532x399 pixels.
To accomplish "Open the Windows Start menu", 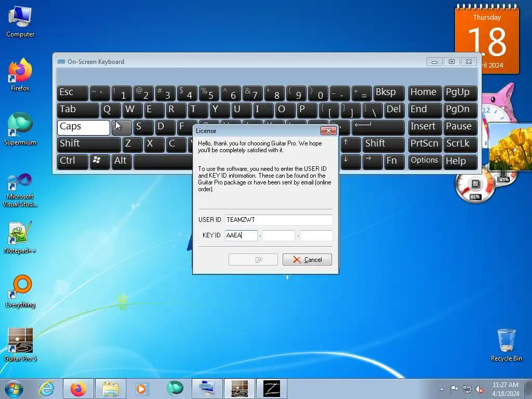I will (14, 389).
